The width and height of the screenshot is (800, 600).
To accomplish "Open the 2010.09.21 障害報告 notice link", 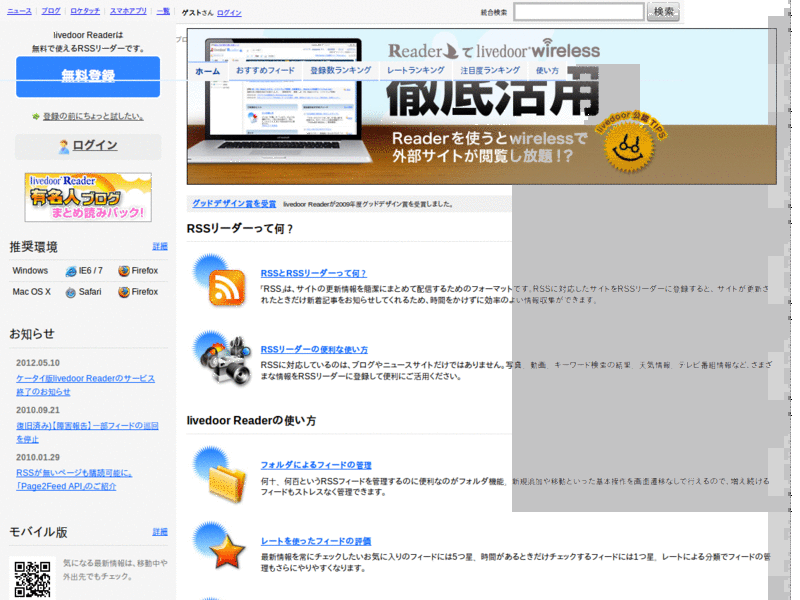I will tap(87, 432).
